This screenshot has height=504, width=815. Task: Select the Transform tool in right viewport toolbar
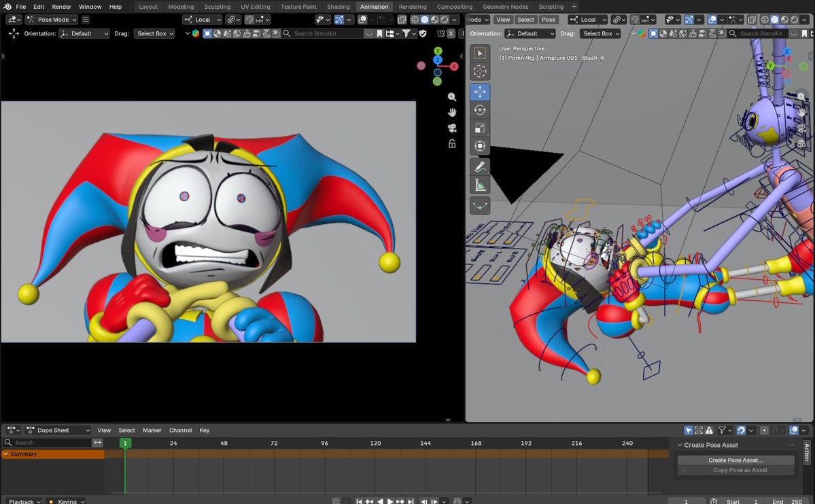point(480,146)
